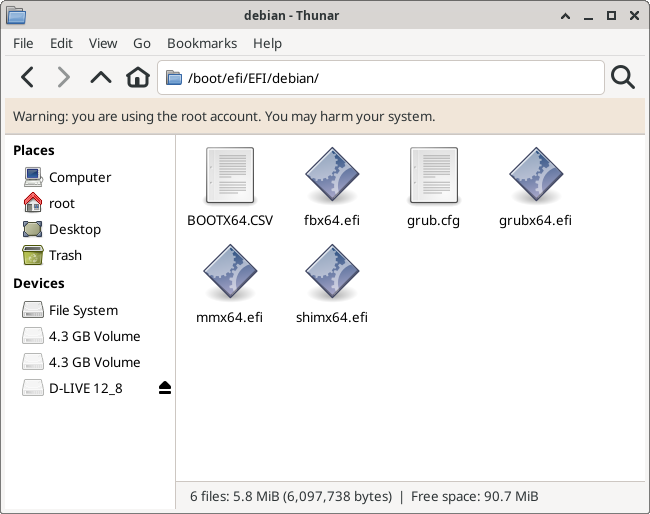Click the Trash bin icon
This screenshot has height=514, width=650.
(x=33, y=255)
